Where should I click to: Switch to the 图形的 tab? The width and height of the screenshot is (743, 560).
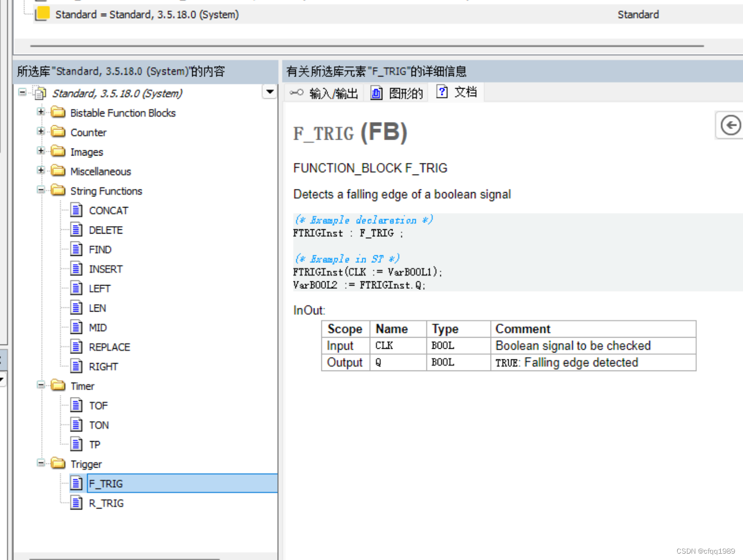pos(397,93)
